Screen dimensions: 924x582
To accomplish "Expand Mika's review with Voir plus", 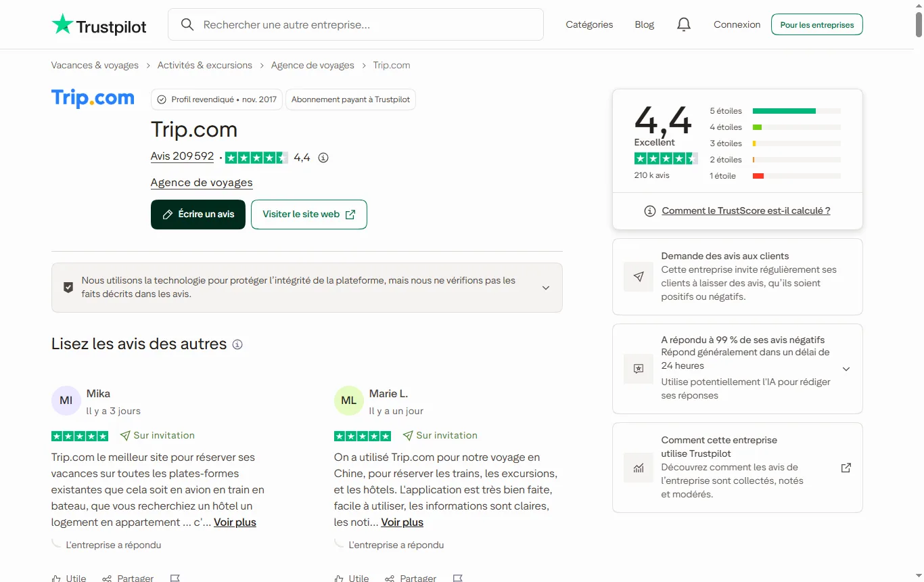I will pos(235,522).
